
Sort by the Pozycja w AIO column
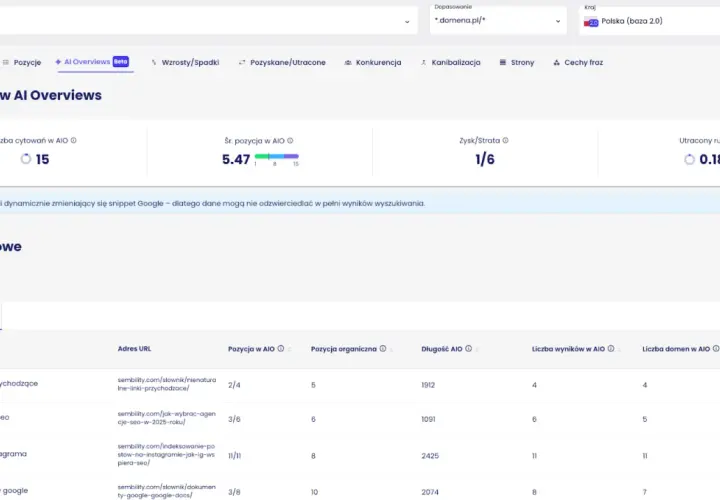click(251, 349)
